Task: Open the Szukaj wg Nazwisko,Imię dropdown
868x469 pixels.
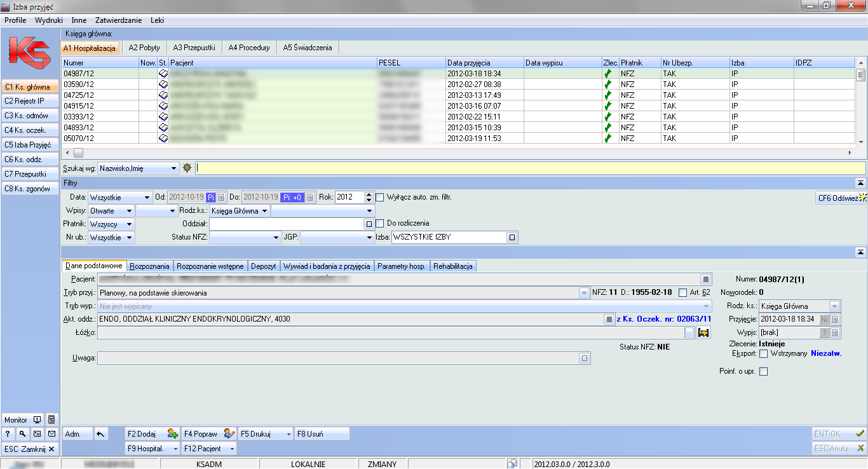Action: [x=138, y=168]
